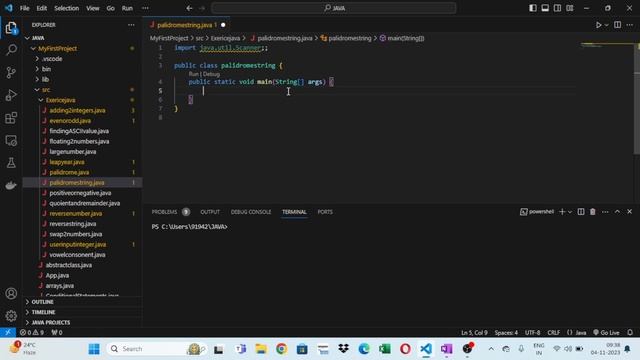Image resolution: width=640 pixels, height=360 pixels.
Task: Go forward with navigation arrow
Action: click(202, 8)
